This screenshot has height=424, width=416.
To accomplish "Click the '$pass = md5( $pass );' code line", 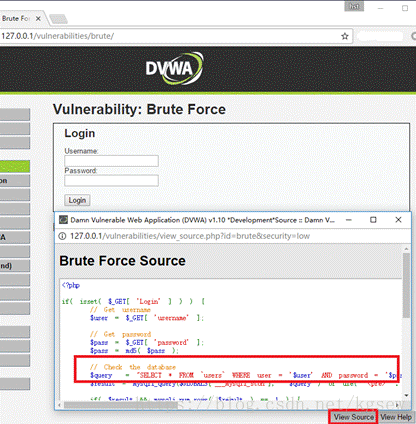I will (134, 351).
